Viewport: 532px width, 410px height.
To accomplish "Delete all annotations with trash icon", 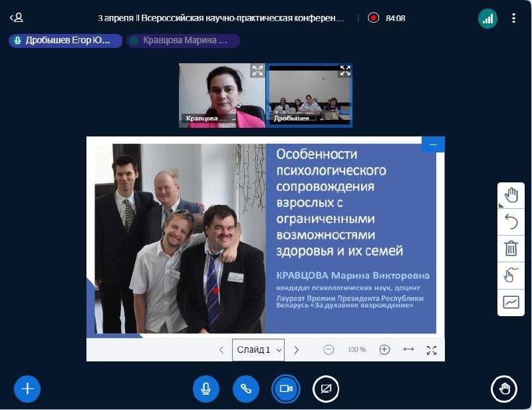I will click(511, 248).
